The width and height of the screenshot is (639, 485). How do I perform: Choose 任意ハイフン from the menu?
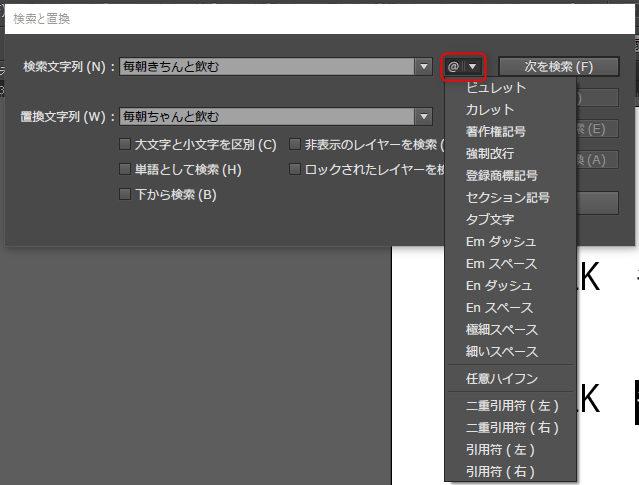(502, 379)
